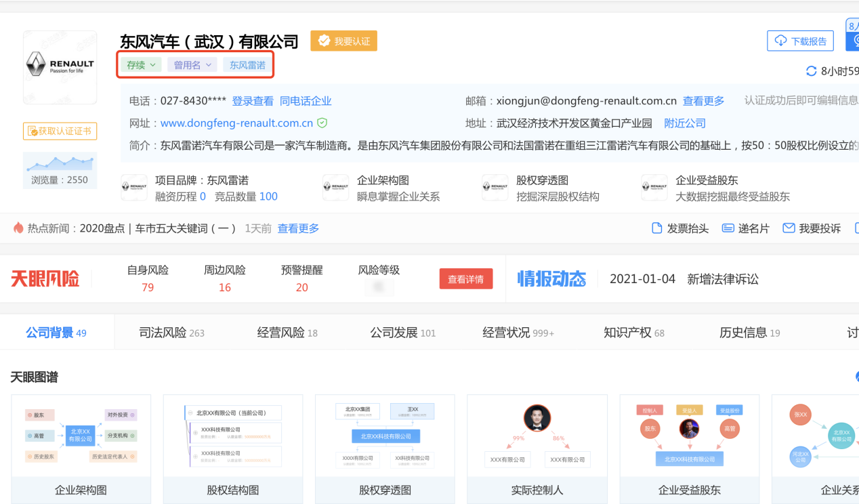Switch to 历史信息 tab
859x504 pixels.
point(750,333)
